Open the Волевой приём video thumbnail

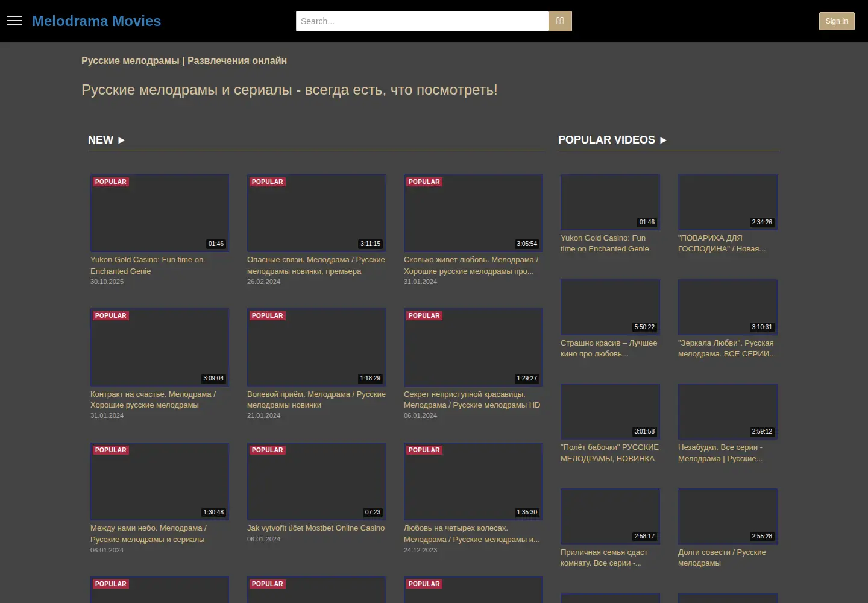point(316,347)
